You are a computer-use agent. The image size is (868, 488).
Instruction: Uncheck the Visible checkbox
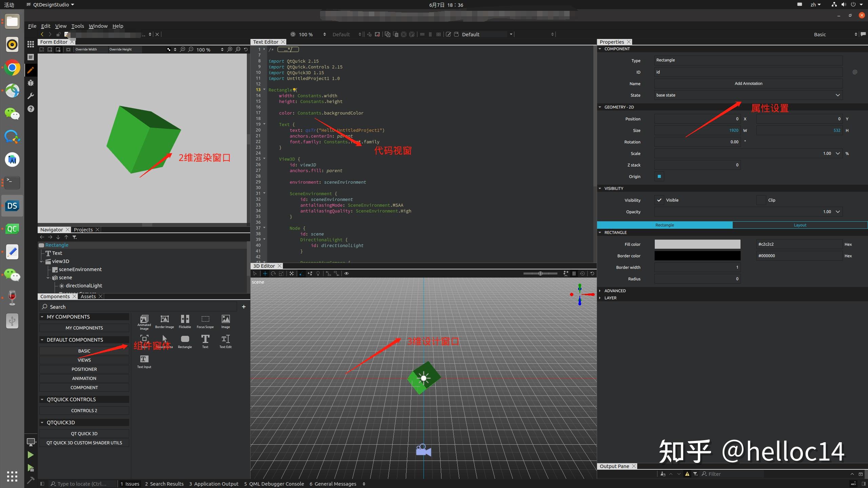659,200
